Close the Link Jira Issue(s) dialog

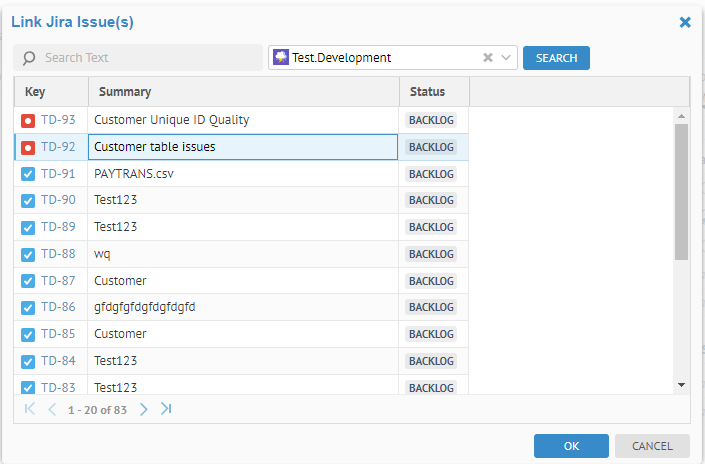click(685, 22)
